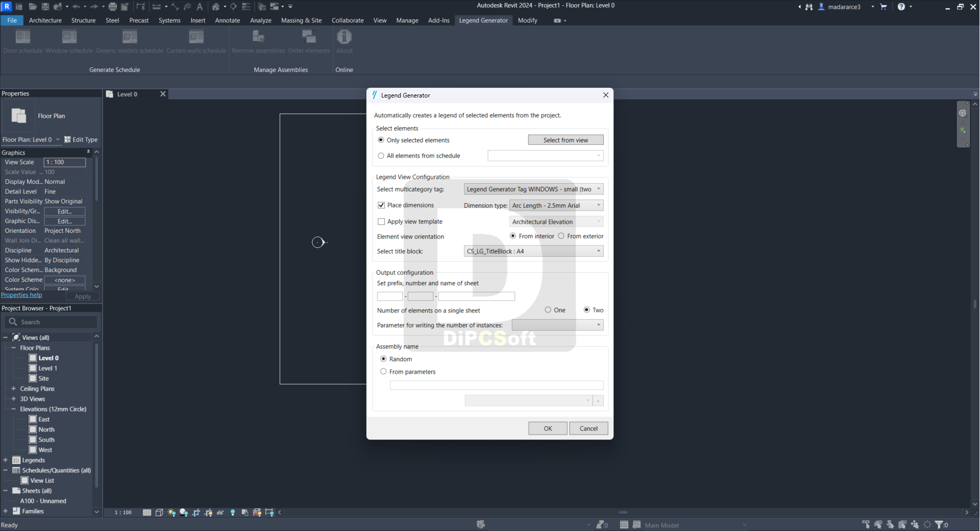Click the Visual Style cube icon in view bar
980x531 pixels.
point(159,512)
